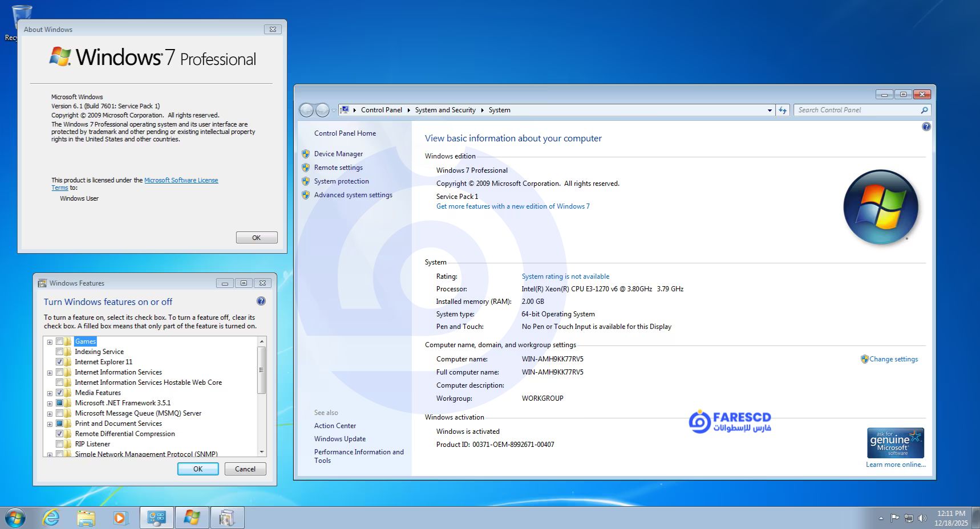Viewport: 980px width, 529px height.
Task: Open Action Center flag tray icon
Action: [894, 518]
